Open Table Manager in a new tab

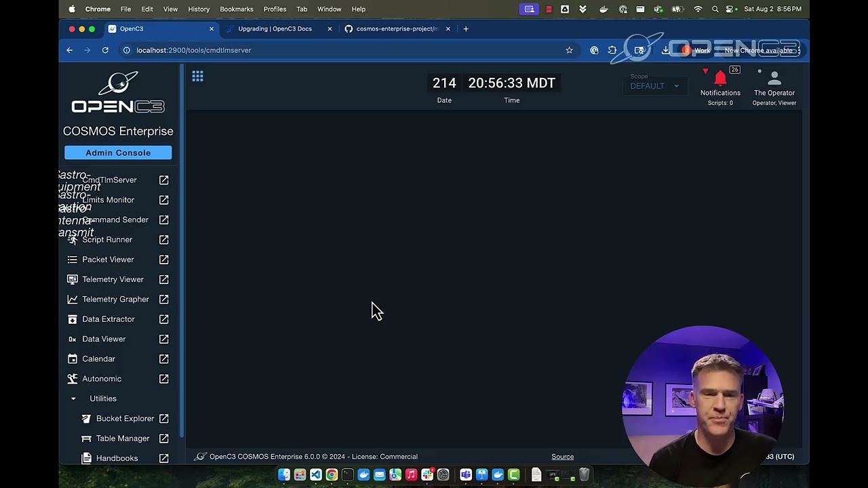pos(164,439)
